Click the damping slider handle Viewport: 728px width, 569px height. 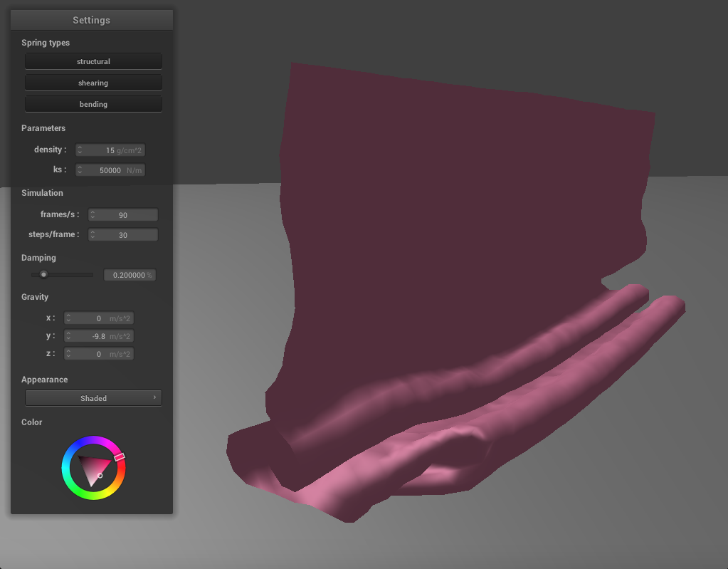(x=43, y=274)
